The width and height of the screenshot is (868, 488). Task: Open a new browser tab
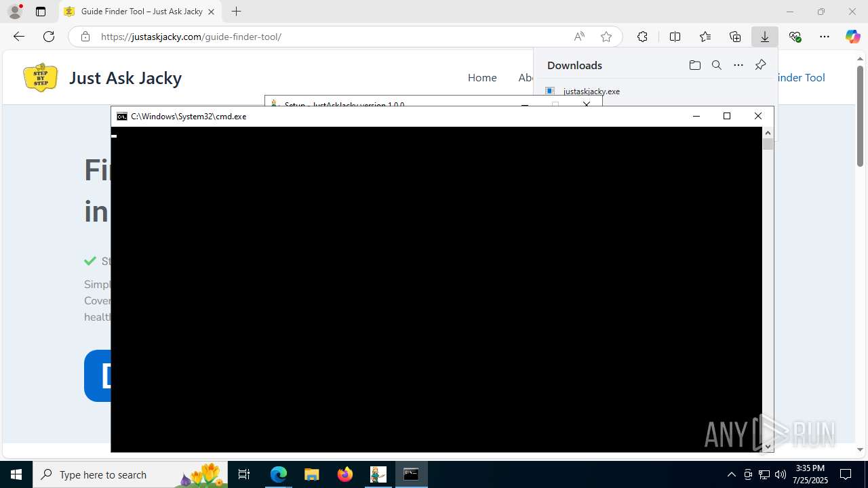click(x=236, y=12)
